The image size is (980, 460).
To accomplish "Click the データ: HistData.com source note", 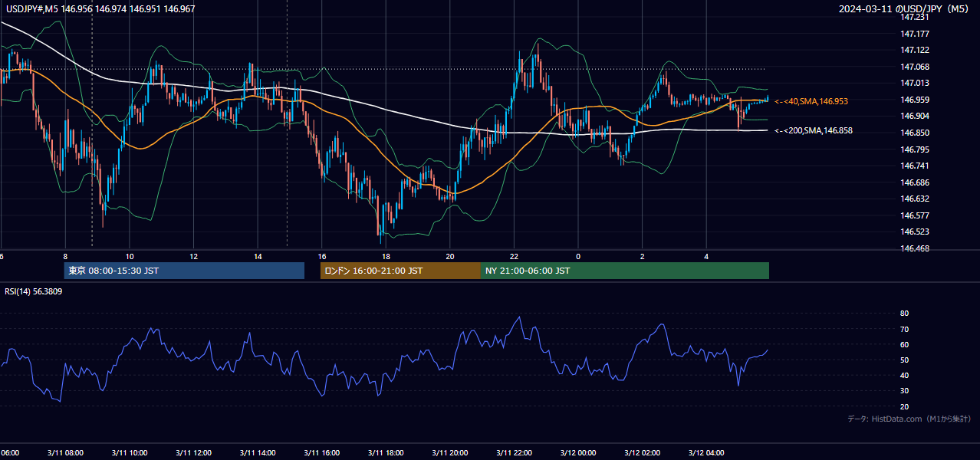I will click(909, 419).
